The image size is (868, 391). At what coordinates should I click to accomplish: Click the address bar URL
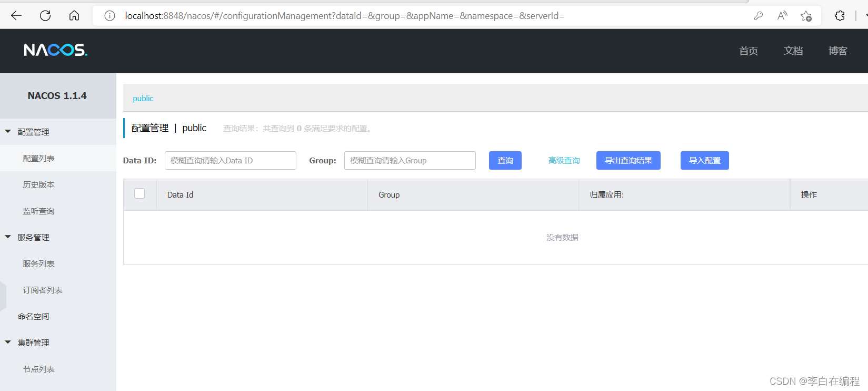(345, 16)
